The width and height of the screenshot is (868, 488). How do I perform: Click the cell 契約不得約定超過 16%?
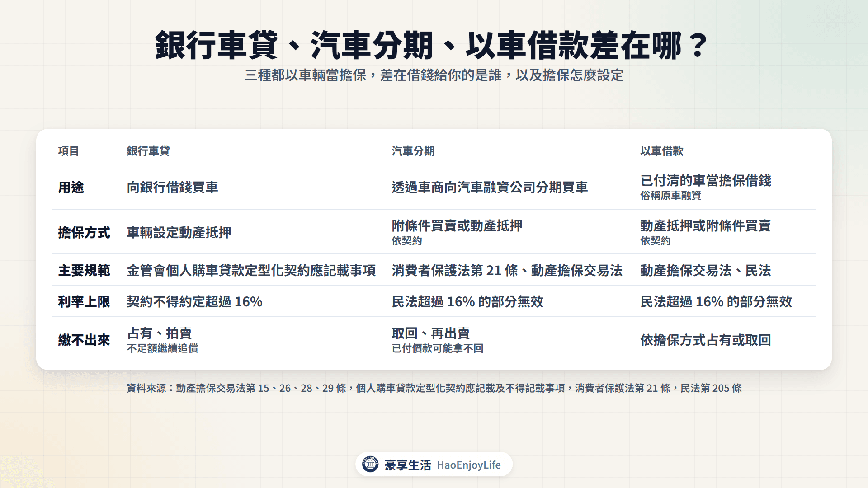click(x=194, y=301)
